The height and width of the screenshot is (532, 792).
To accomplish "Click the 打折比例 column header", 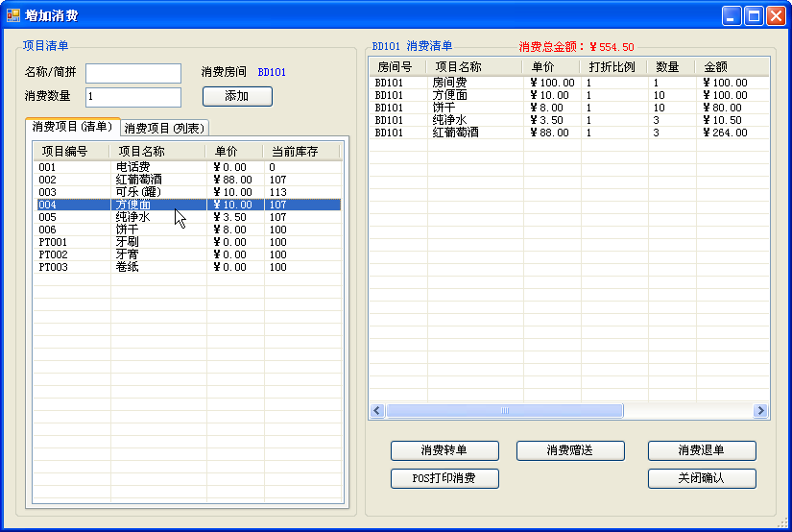I will pyautogui.click(x=612, y=67).
